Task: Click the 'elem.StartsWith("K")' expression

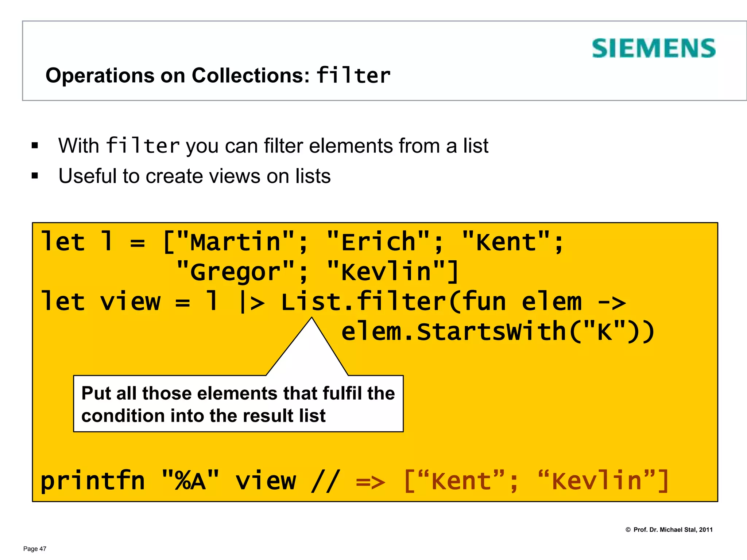Action: (x=498, y=332)
